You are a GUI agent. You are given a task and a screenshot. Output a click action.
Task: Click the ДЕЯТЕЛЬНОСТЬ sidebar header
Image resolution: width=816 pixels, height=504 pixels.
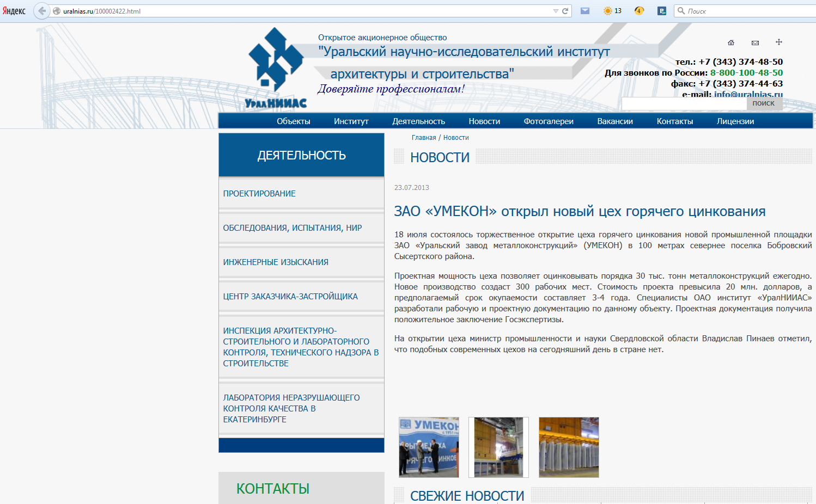301,155
